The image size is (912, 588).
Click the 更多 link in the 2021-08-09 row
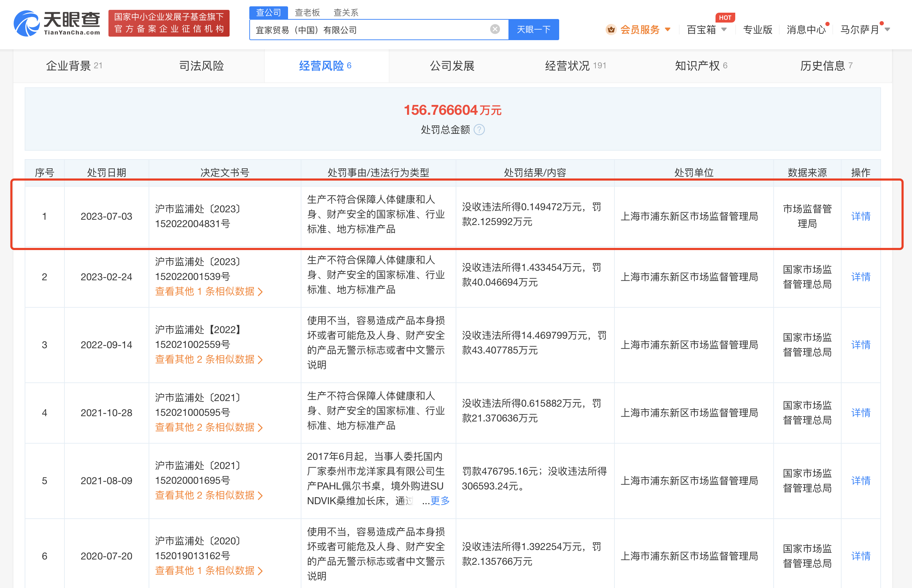(x=439, y=501)
